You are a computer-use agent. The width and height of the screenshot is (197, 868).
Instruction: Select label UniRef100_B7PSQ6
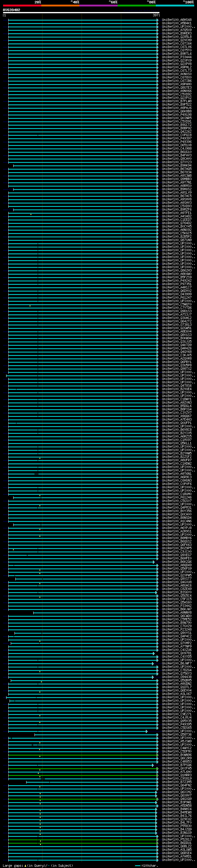(x=177, y=765)
